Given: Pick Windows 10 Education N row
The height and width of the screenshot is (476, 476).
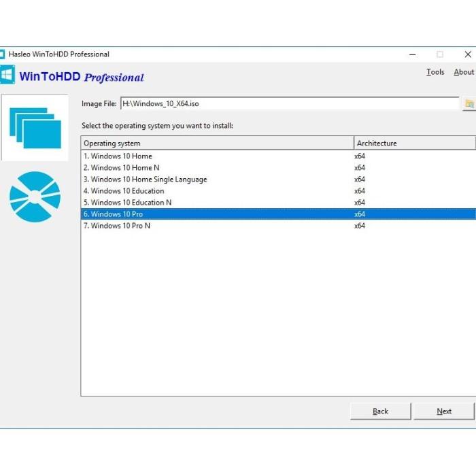Looking at the screenshot, I should [x=127, y=203].
